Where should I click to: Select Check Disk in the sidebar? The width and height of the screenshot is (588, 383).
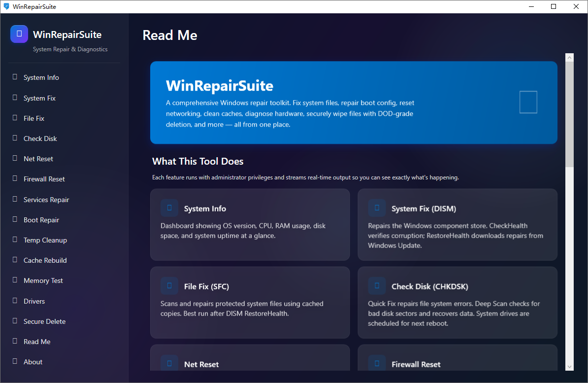pyautogui.click(x=64, y=139)
